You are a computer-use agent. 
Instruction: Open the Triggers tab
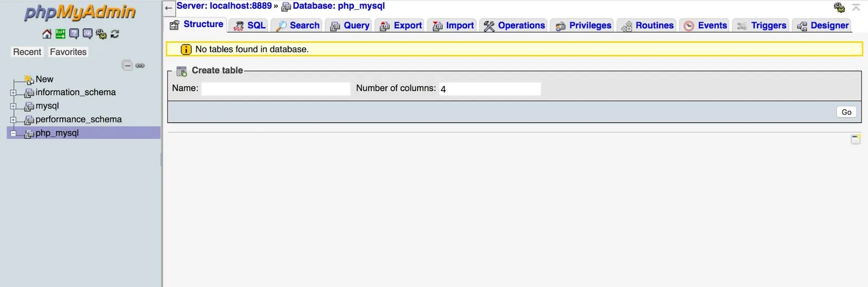tap(761, 25)
